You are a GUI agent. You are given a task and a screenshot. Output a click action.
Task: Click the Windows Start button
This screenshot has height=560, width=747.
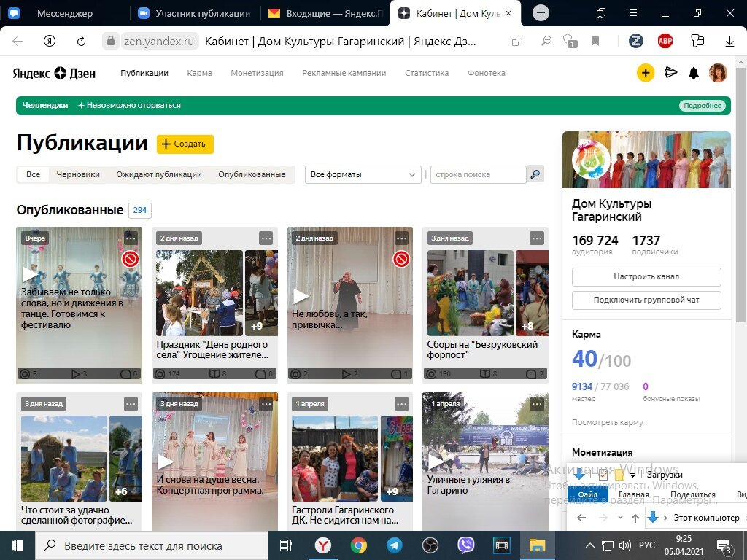click(18, 545)
